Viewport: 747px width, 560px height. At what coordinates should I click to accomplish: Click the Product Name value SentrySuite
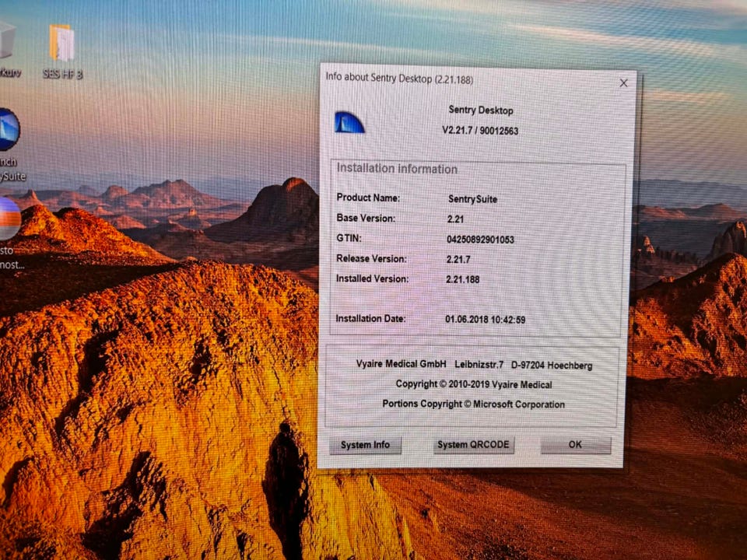pyautogui.click(x=472, y=199)
